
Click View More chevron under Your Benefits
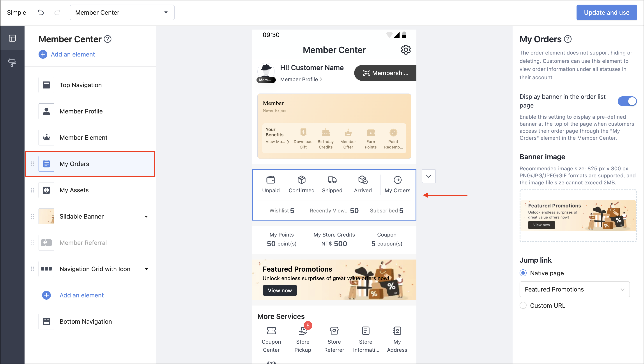pos(288,141)
